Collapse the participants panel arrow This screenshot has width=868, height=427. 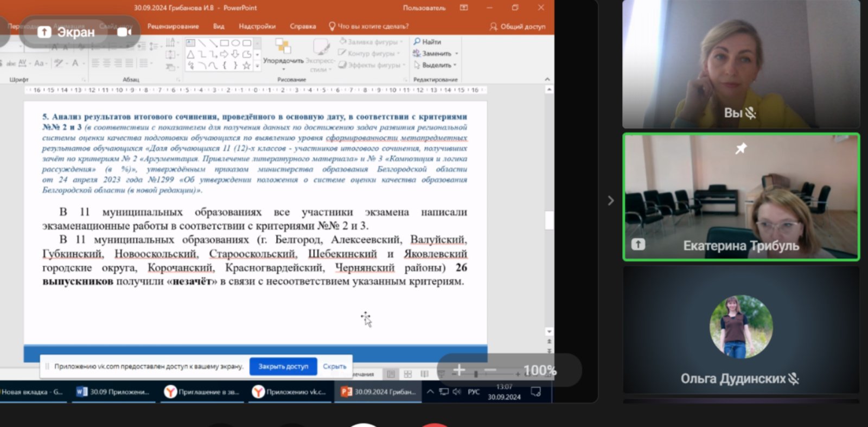tap(611, 200)
